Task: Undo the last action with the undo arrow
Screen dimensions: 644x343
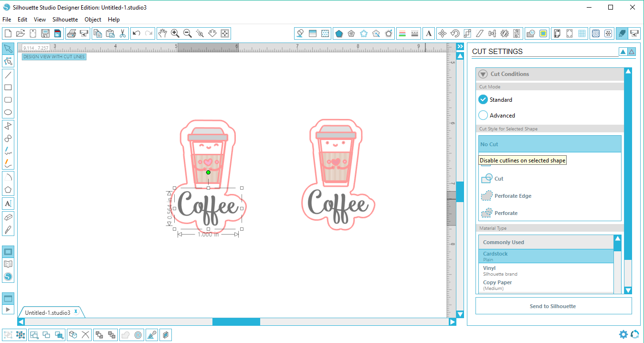Action: pyautogui.click(x=137, y=33)
